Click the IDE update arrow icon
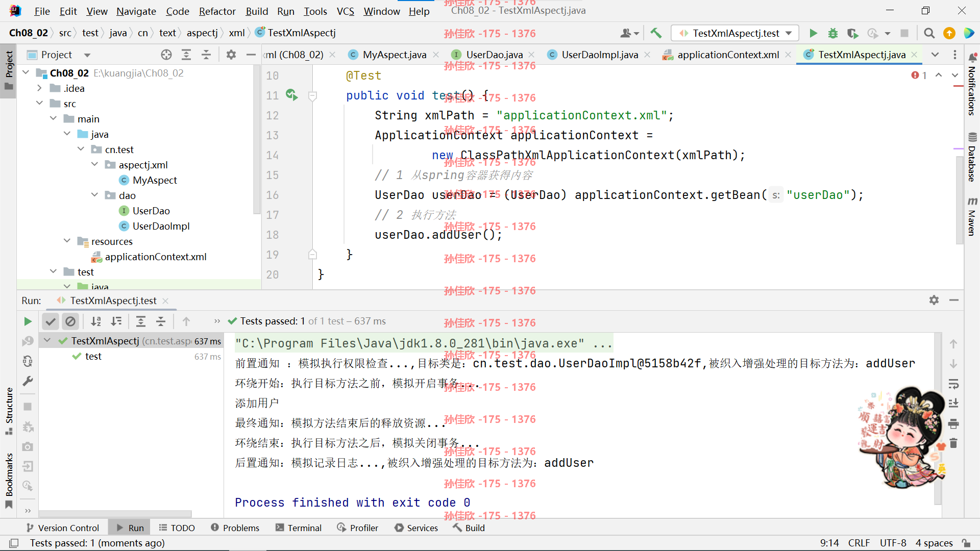The height and width of the screenshot is (551, 980). point(949,33)
